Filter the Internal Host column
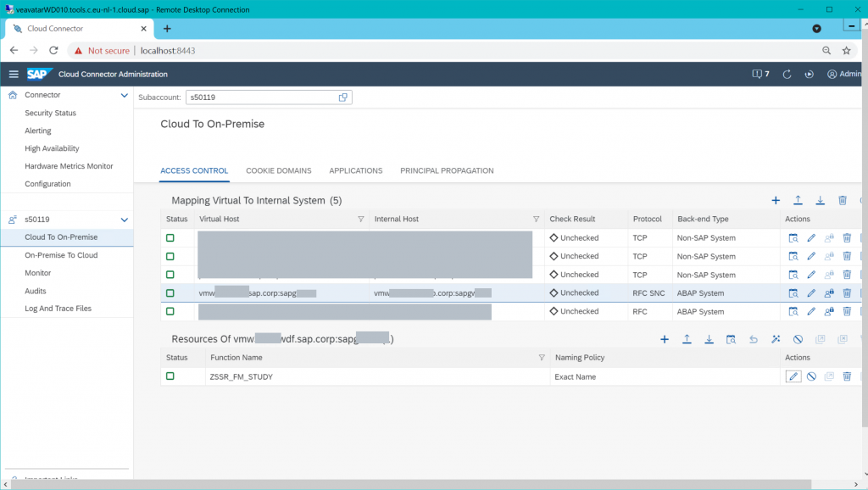 [x=536, y=220]
